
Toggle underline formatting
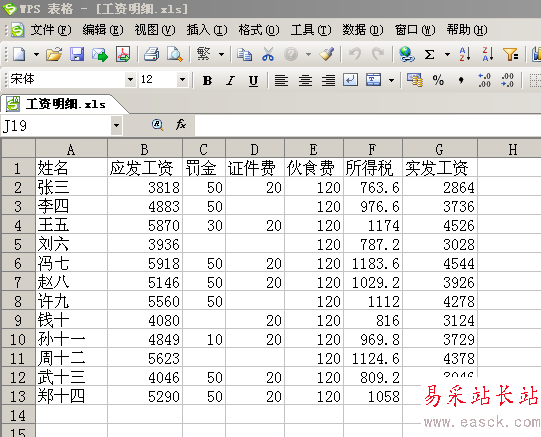[254, 80]
